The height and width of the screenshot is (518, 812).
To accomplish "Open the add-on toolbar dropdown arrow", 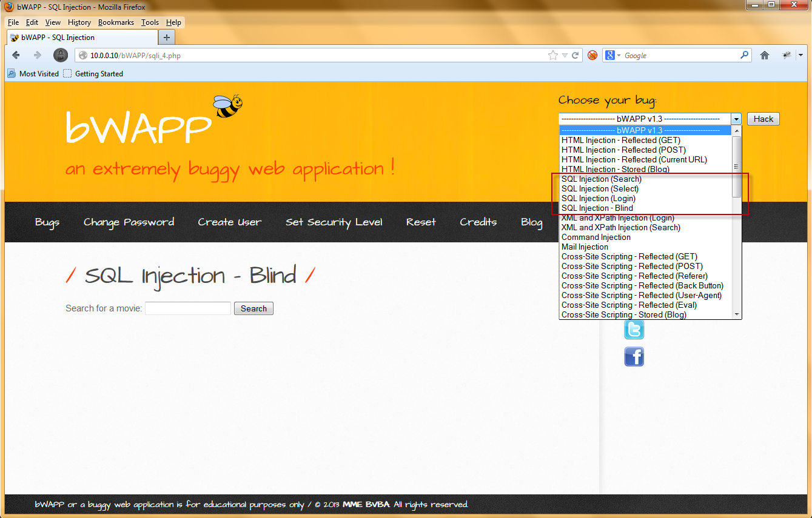I will (800, 55).
